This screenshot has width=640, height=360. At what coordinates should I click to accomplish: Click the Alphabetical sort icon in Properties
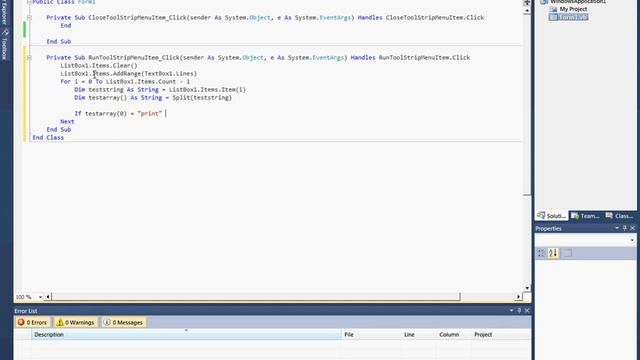coord(553,253)
